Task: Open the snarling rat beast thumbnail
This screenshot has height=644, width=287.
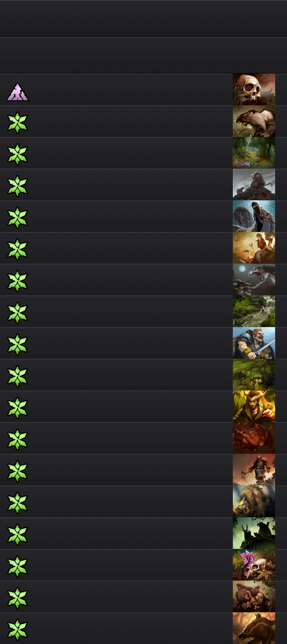Action: (254, 121)
